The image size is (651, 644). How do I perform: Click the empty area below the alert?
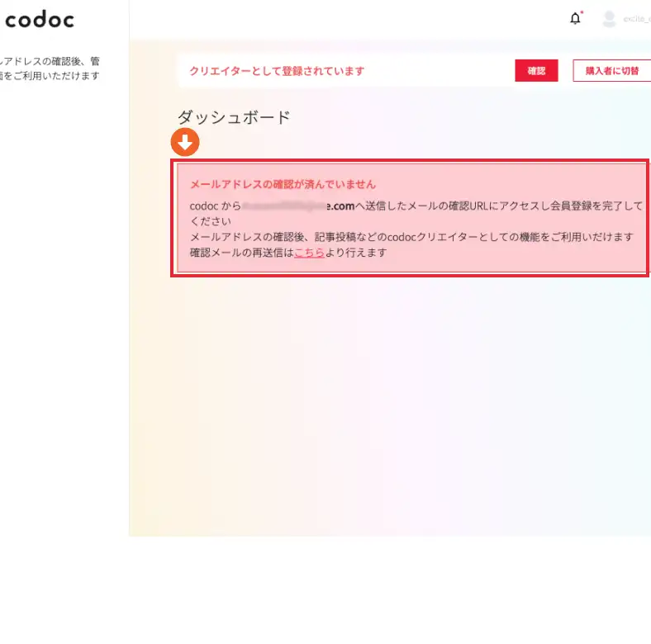pos(388,396)
